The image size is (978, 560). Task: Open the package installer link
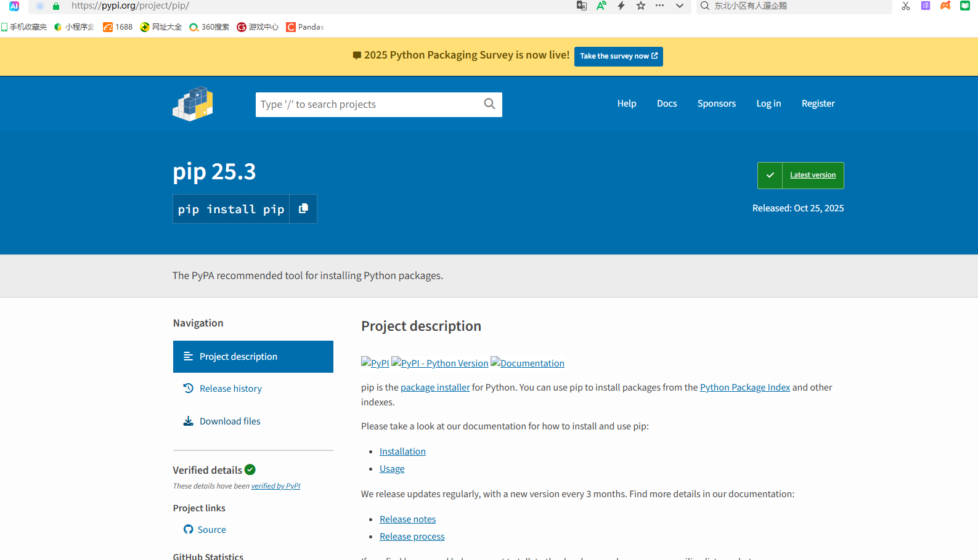(x=435, y=388)
